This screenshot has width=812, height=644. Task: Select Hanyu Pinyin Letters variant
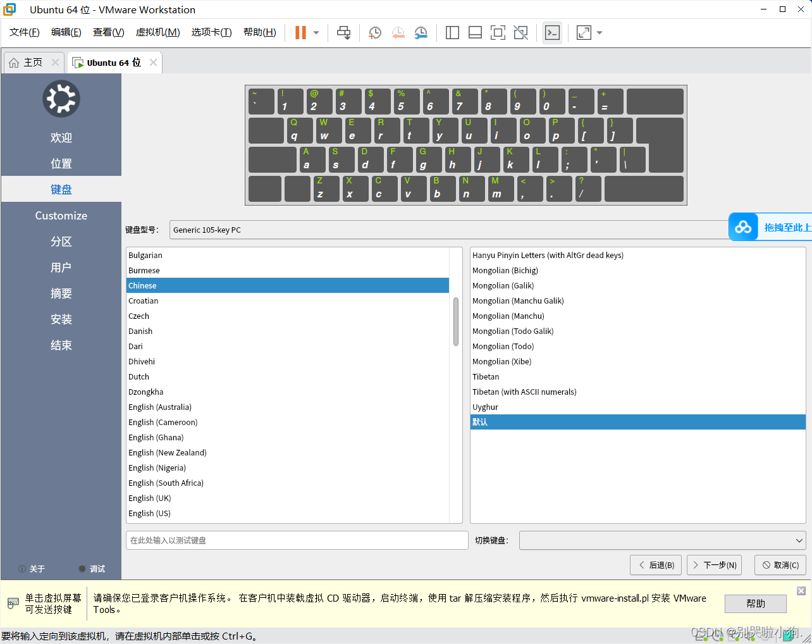pos(638,255)
